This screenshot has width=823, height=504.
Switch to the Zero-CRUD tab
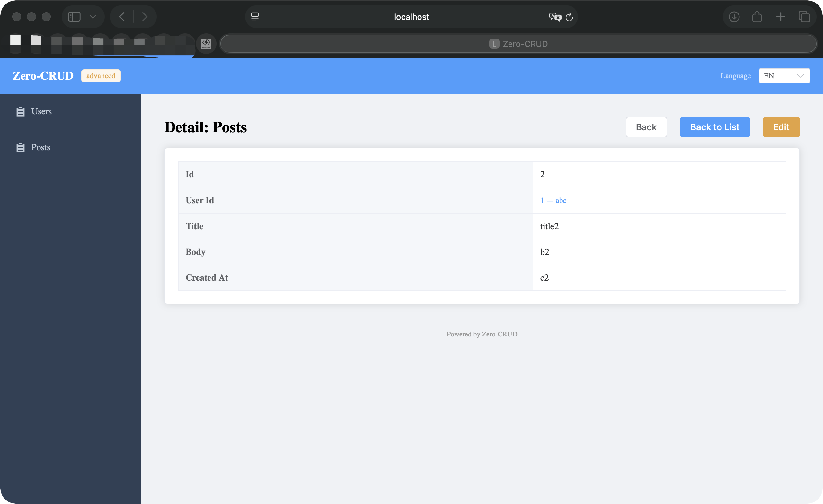[x=518, y=44]
